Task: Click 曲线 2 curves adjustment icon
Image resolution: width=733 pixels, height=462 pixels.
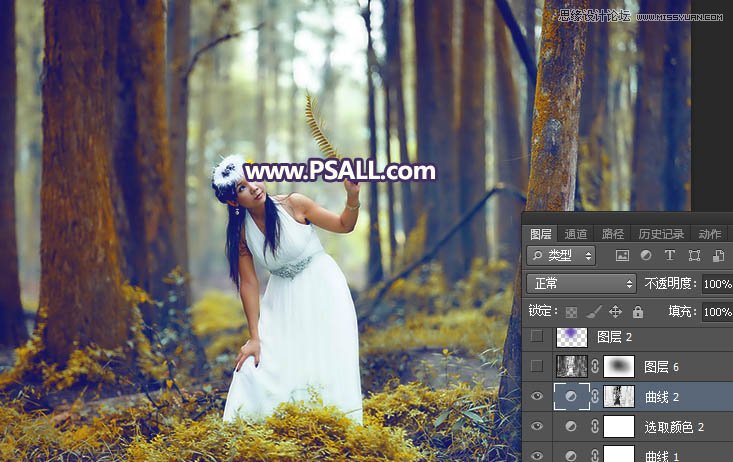Action: point(571,397)
